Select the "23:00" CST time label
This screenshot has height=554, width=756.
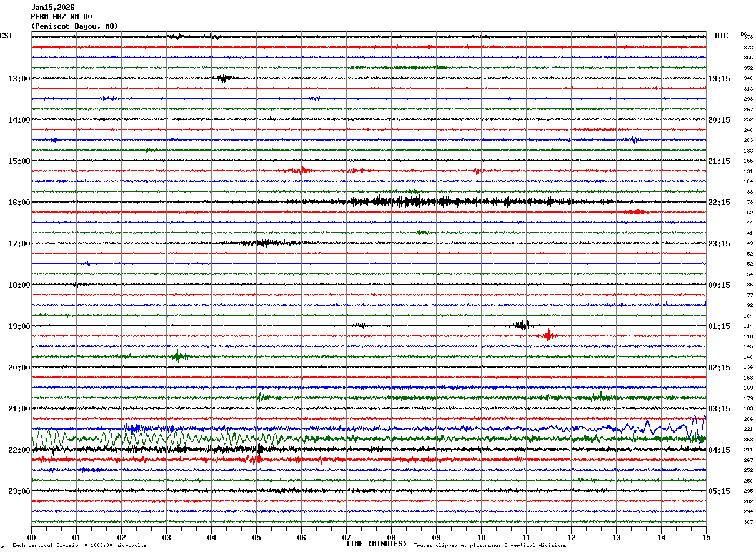(19, 491)
